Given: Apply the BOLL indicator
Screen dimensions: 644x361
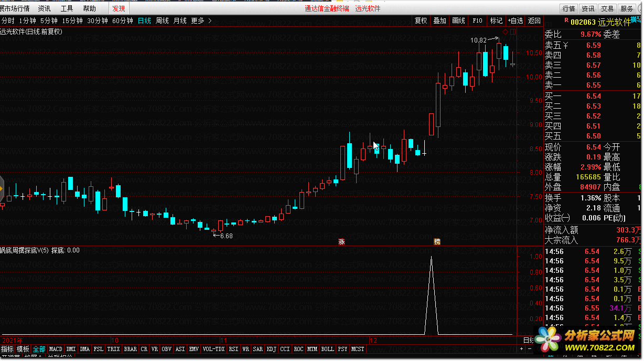Looking at the screenshot, I should (x=328, y=349).
